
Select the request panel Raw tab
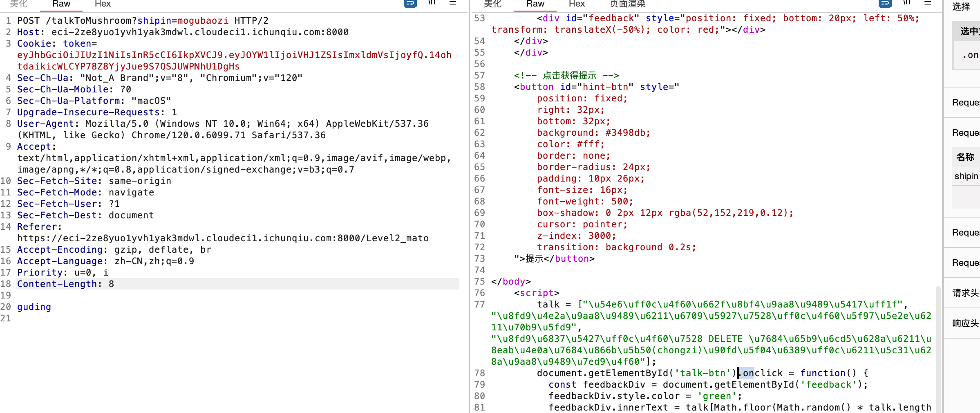(61, 4)
